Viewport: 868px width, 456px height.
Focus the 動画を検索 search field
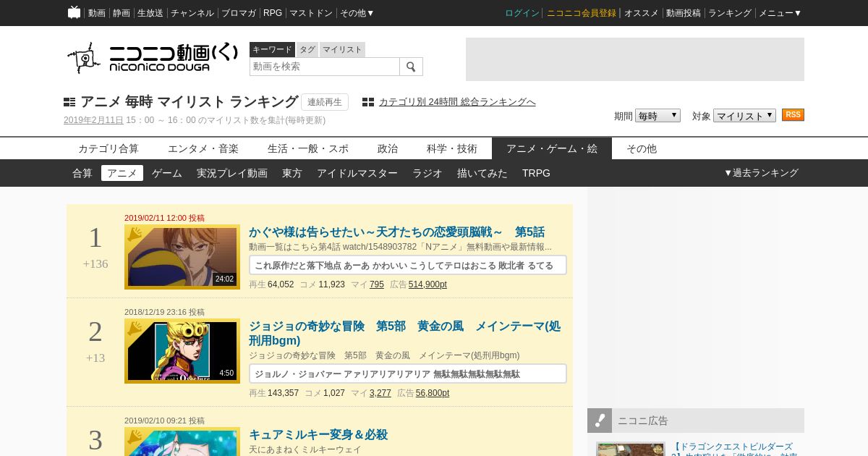[325, 67]
